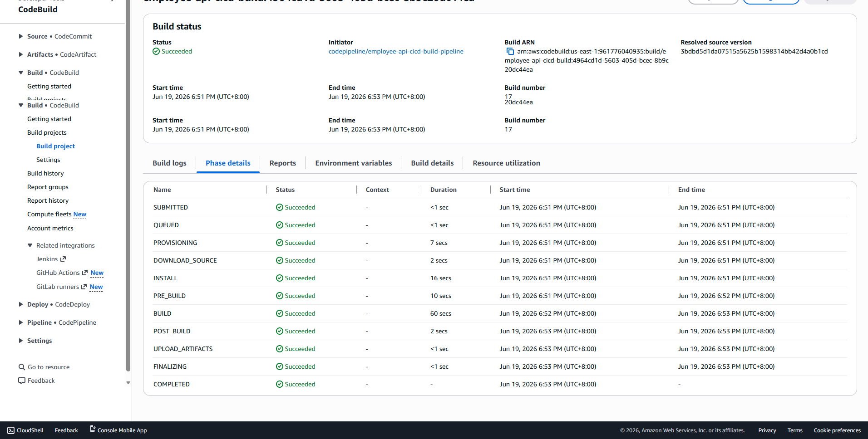Click the '16 secs' INSTALL duration cell
Viewport: 868px width, 439px height.
point(440,278)
